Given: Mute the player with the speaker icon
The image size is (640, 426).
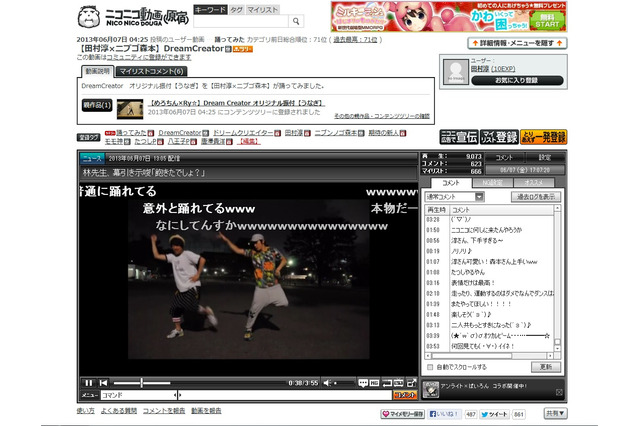Looking at the screenshot, I should point(327,383).
